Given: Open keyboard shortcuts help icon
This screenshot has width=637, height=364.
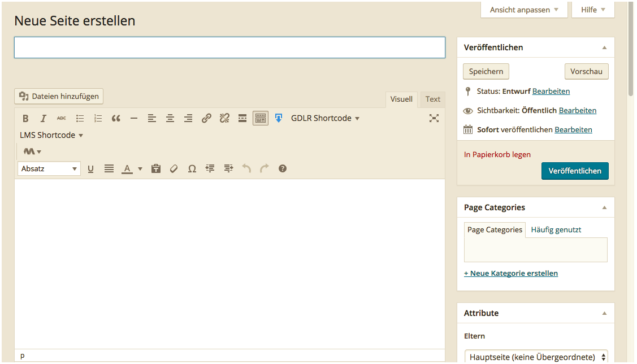Looking at the screenshot, I should 283,168.
